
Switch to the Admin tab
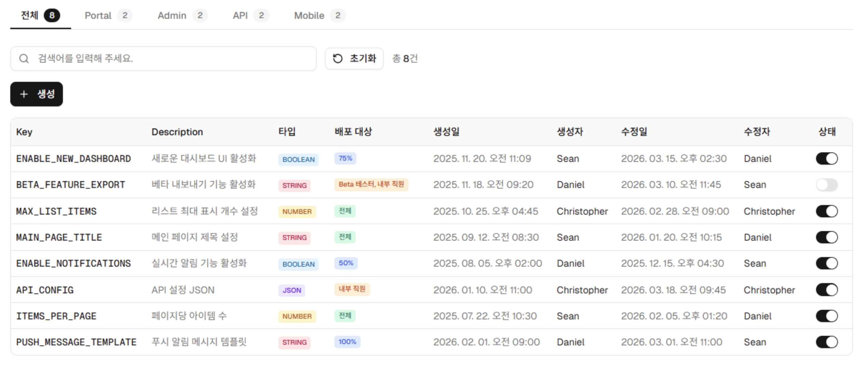(182, 15)
